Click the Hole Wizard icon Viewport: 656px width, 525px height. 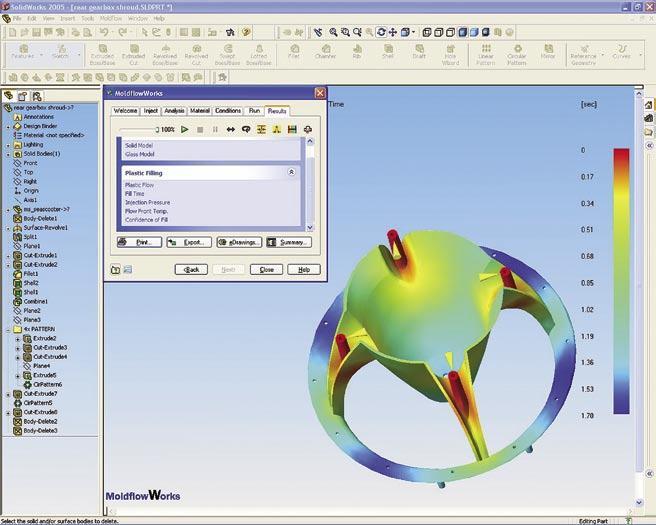click(450, 55)
